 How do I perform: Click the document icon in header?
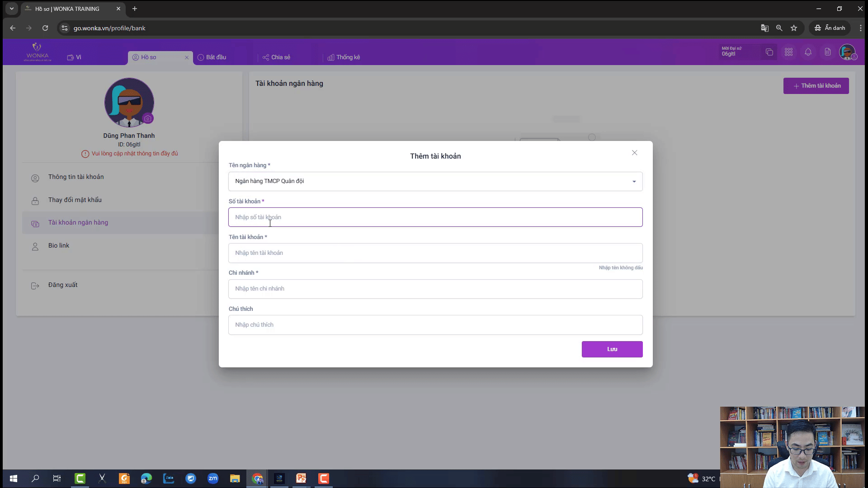[827, 52]
